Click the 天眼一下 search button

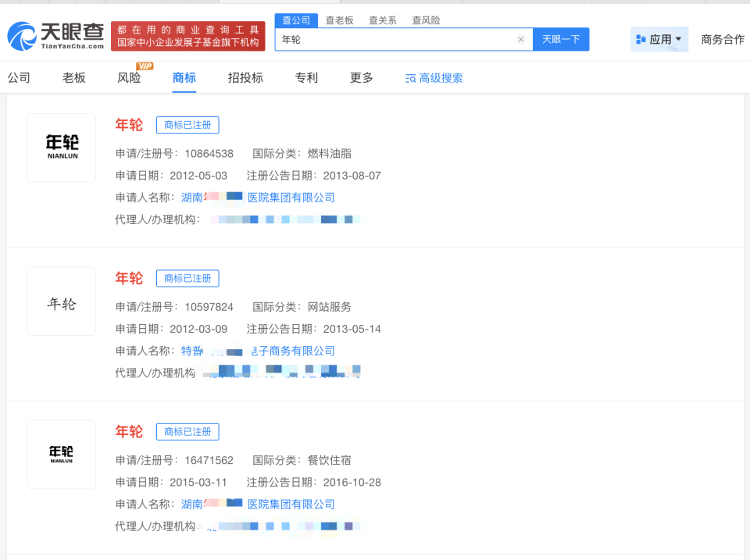[x=561, y=39]
